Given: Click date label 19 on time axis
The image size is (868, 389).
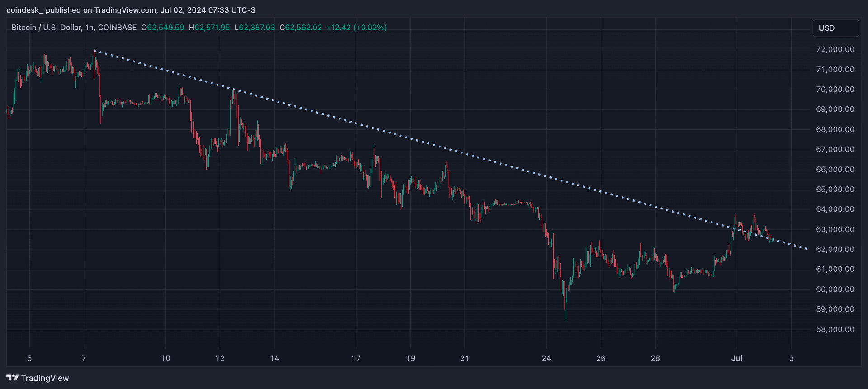Looking at the screenshot, I should coord(410,358).
